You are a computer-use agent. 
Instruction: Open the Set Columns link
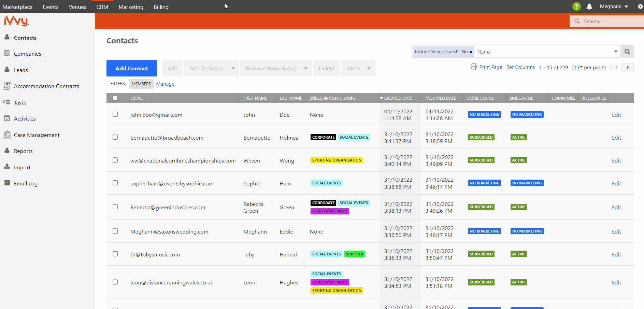[520, 67]
